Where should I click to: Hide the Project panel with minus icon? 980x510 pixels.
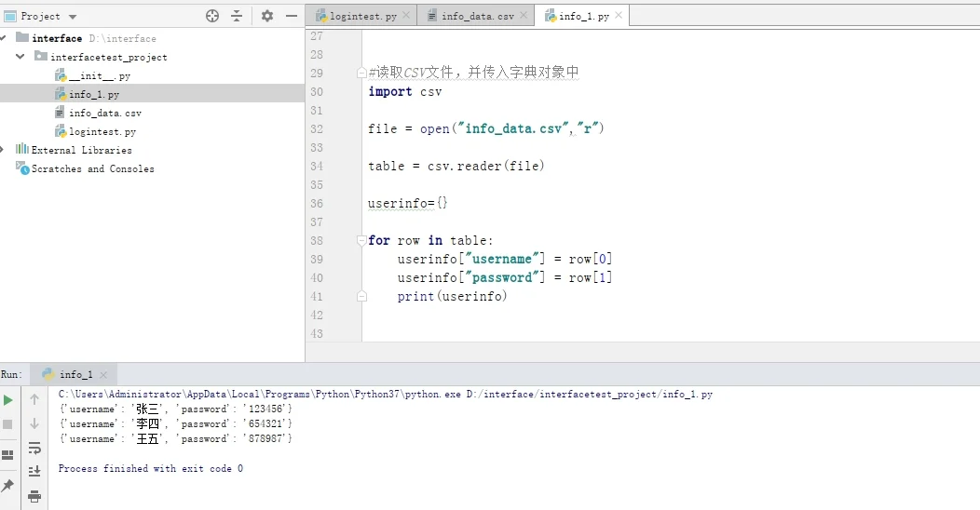tap(292, 16)
